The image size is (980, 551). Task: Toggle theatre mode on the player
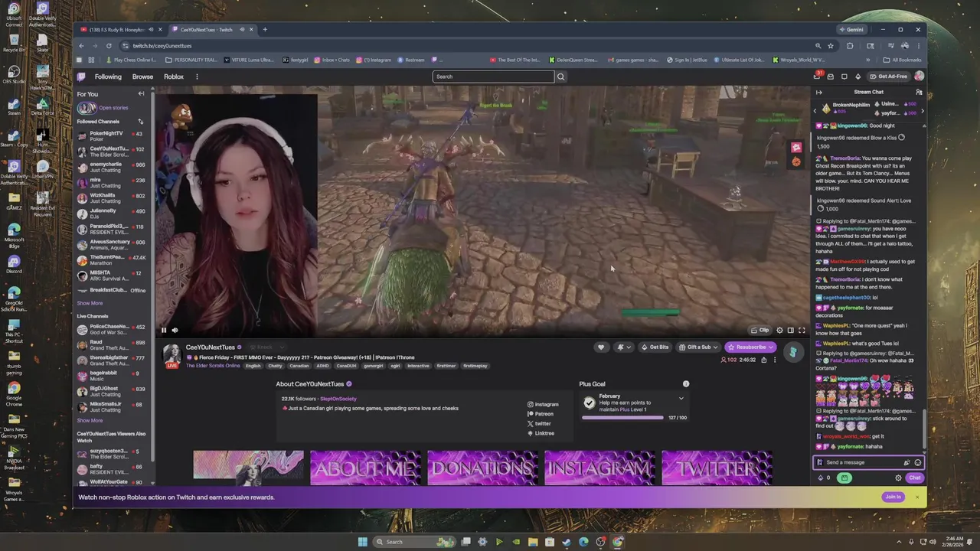coord(791,331)
